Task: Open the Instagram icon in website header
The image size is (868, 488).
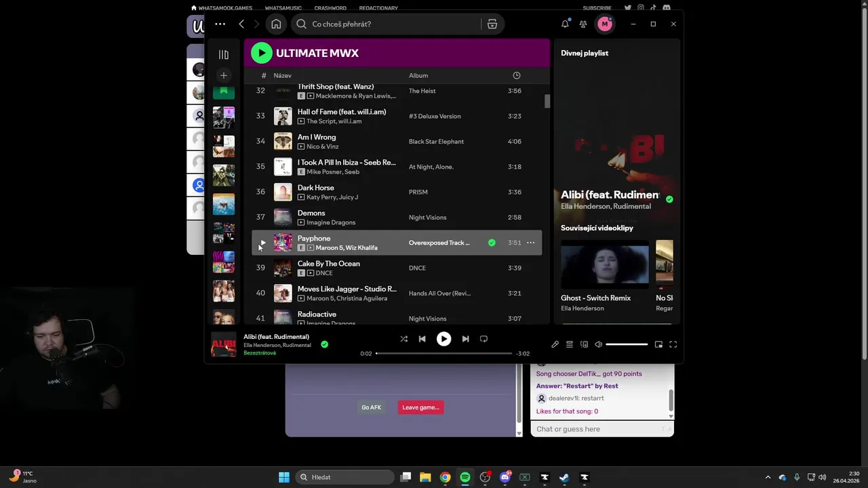Action: tap(640, 7)
